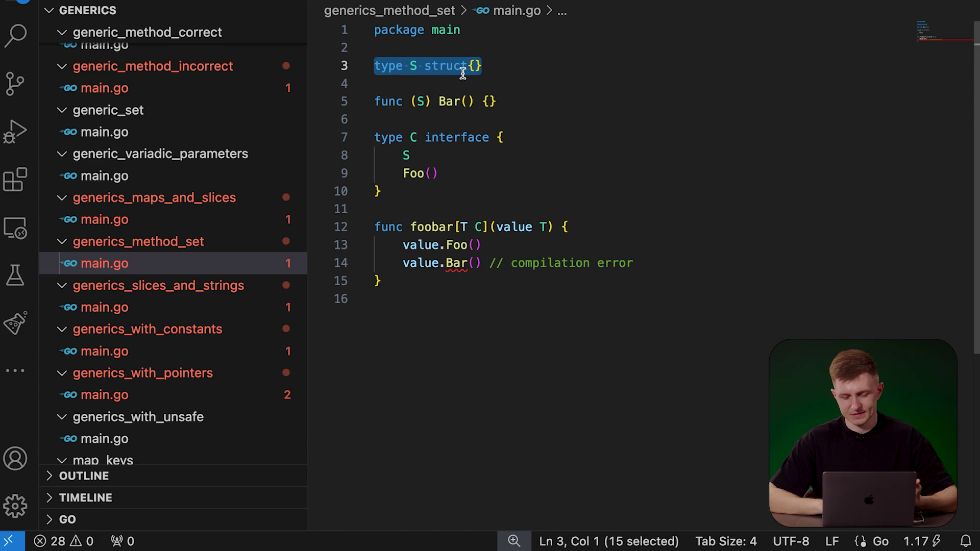The width and height of the screenshot is (980, 551).
Task: Open the Accounts menu icon
Action: point(15,458)
